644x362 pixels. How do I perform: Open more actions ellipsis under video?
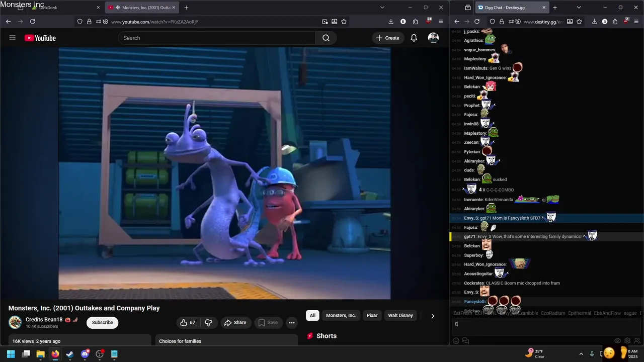click(x=291, y=322)
